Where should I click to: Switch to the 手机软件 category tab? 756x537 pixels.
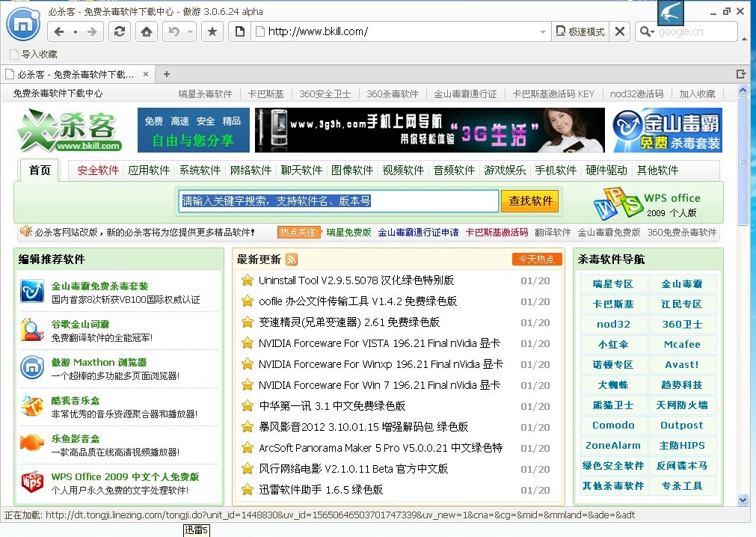click(x=556, y=171)
